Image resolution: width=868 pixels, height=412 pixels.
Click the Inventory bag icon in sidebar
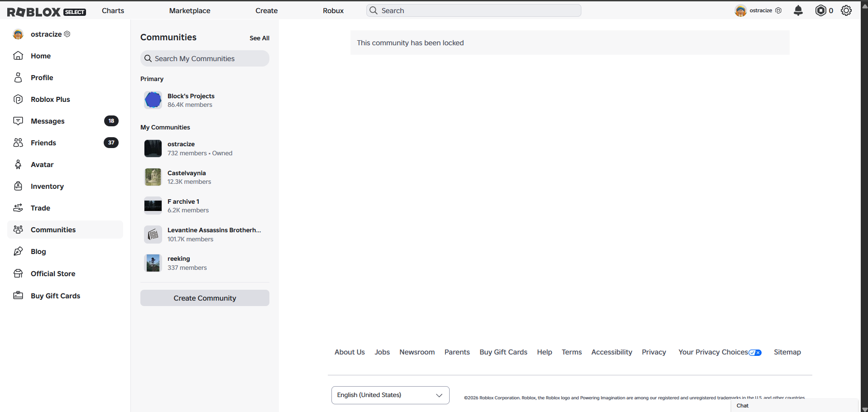[18, 186]
